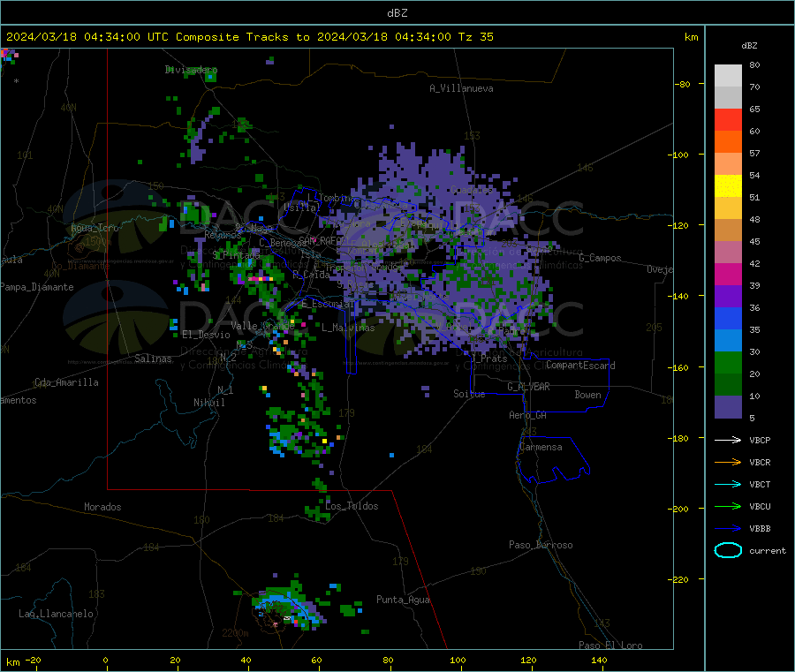Pick the light gray 70–80 dBZ color band
The height and width of the screenshot is (672, 795).
point(728,76)
